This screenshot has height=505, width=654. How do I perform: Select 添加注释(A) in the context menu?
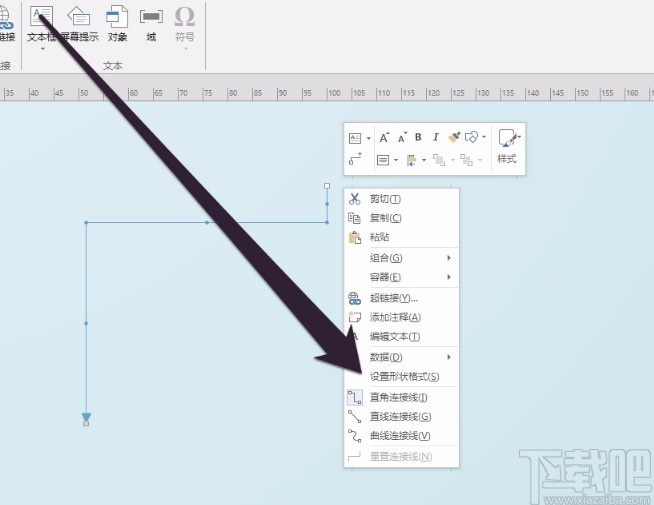click(401, 317)
